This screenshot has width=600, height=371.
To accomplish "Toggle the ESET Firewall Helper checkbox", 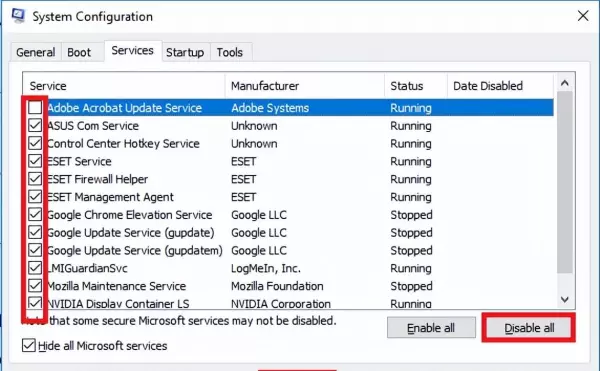I will [x=35, y=179].
